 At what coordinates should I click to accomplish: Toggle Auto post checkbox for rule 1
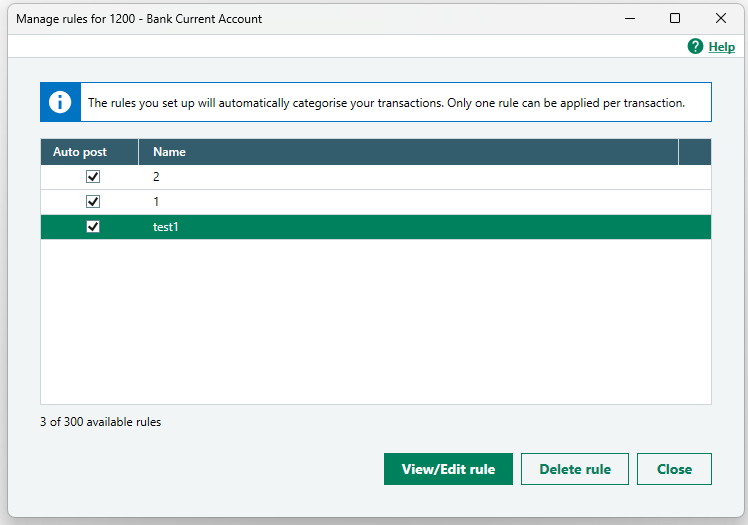[x=93, y=201]
